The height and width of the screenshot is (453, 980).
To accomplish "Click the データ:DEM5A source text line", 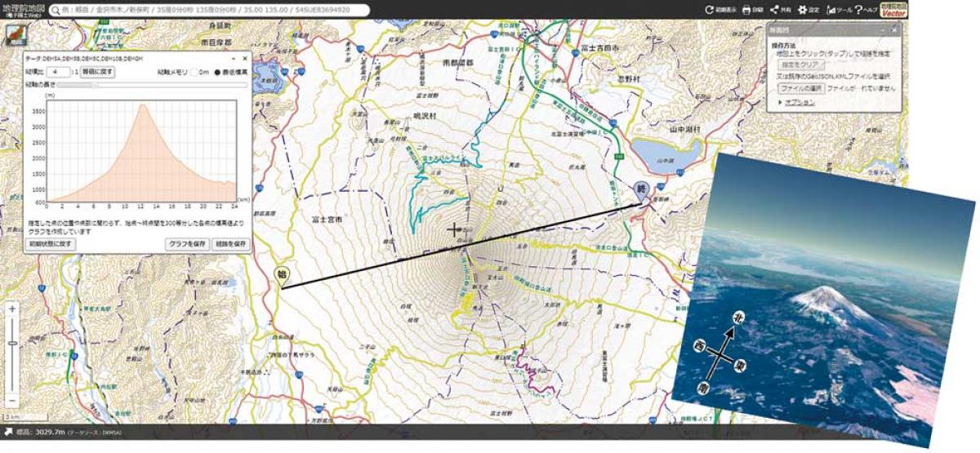I will pyautogui.click(x=84, y=60).
